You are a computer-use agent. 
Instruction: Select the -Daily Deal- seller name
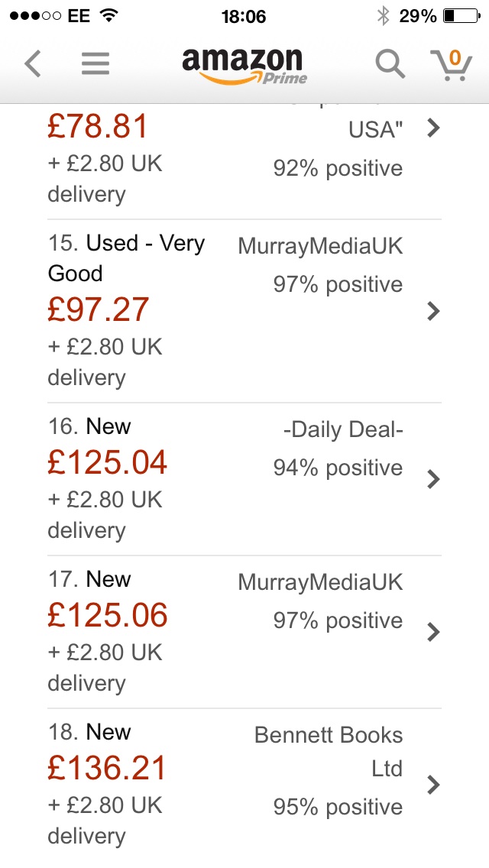pos(343,429)
